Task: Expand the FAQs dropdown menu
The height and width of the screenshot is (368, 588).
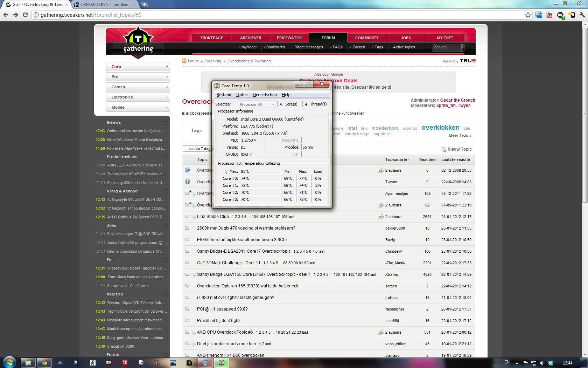Action: (x=336, y=47)
